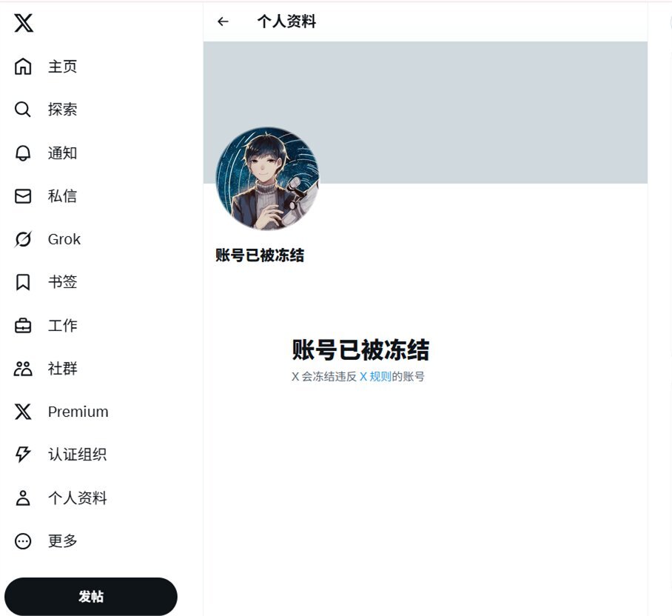Open the briefcase jobs icon
Viewport: 672px width, 616px height.
pos(23,325)
